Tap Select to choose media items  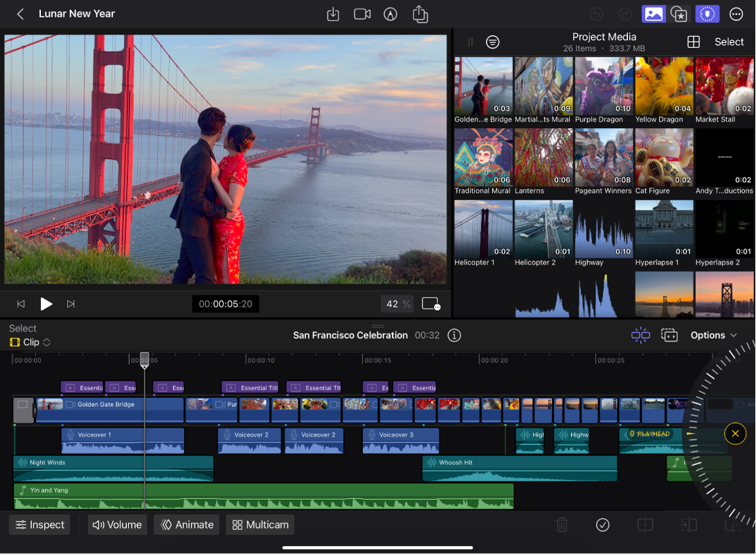pos(729,42)
